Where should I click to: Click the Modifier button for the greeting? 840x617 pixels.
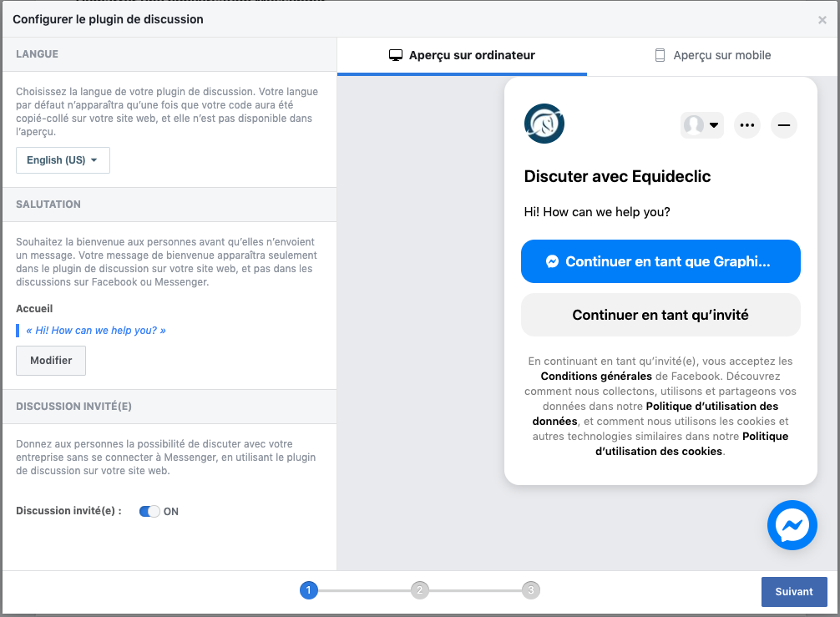51,361
